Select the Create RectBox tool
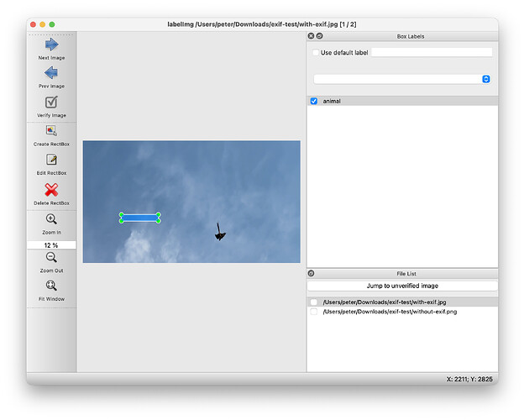 [x=51, y=131]
